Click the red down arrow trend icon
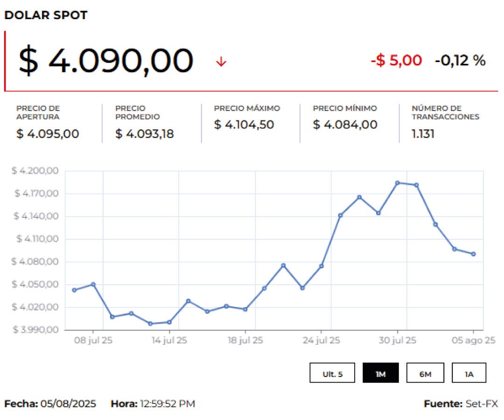Viewport: 504px width, 420px height. pos(221,62)
